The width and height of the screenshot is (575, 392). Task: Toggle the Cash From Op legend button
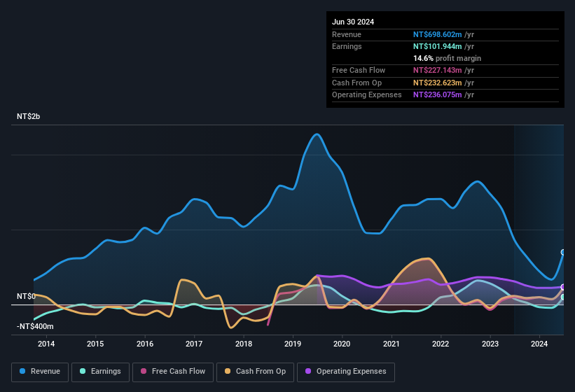pyautogui.click(x=255, y=372)
